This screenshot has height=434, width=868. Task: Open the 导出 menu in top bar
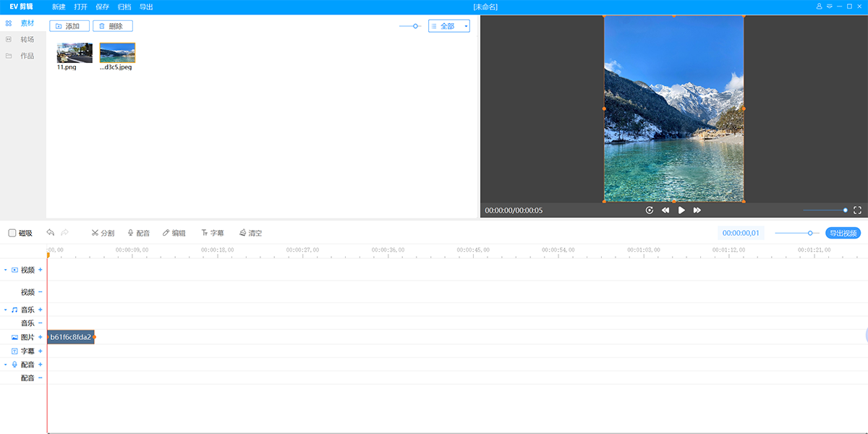click(145, 7)
